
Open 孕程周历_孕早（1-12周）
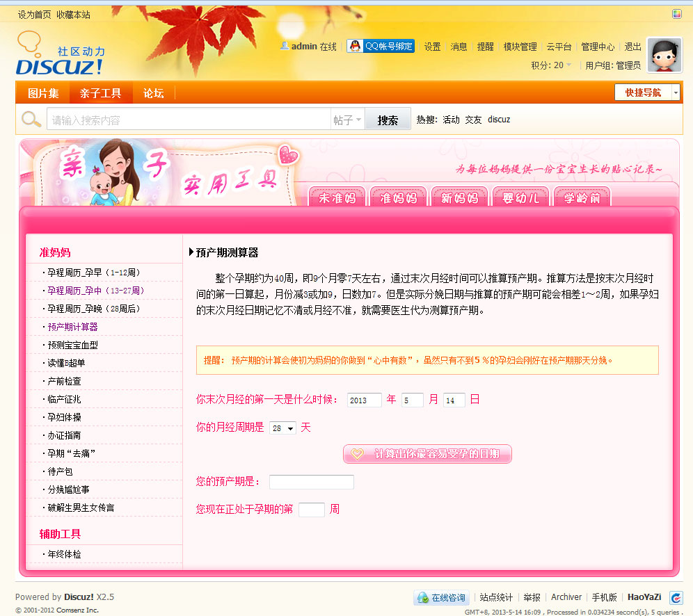(94, 273)
